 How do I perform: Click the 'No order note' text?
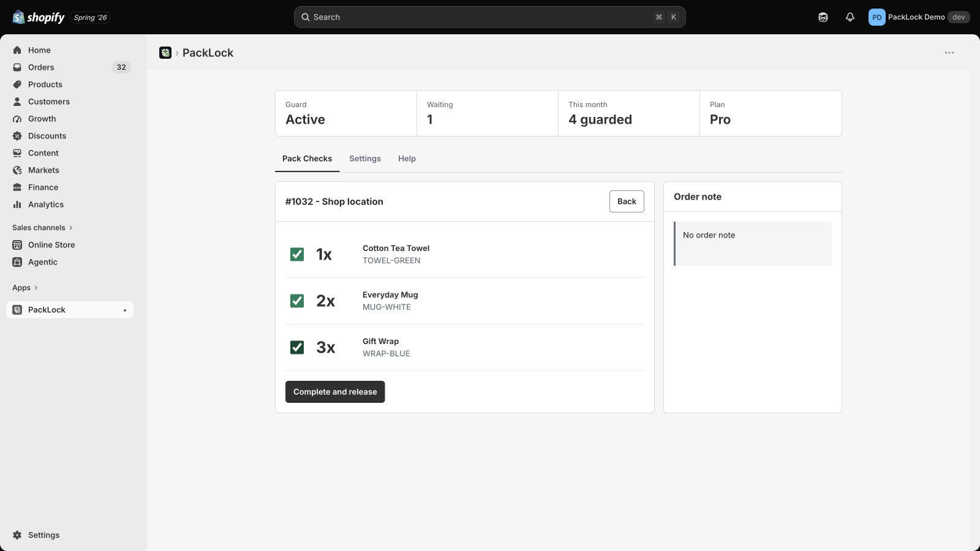[x=709, y=235]
